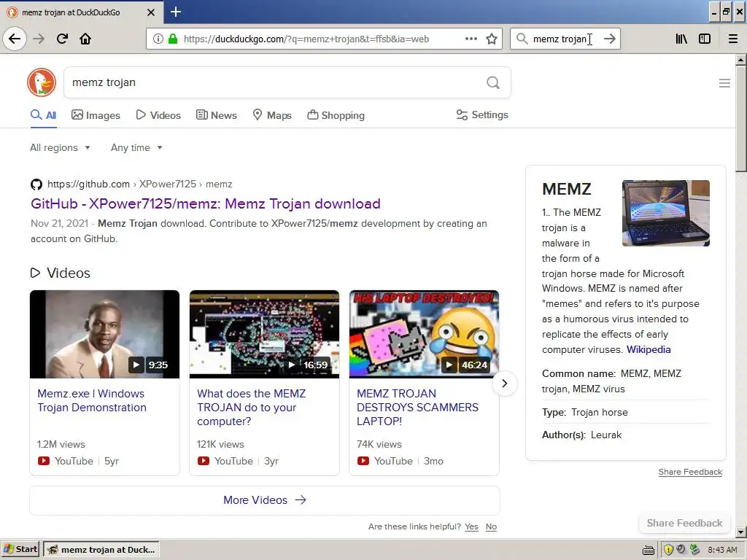Image resolution: width=747 pixels, height=560 pixels.
Task: Click the GitHub octocat favicon
Action: (36, 184)
